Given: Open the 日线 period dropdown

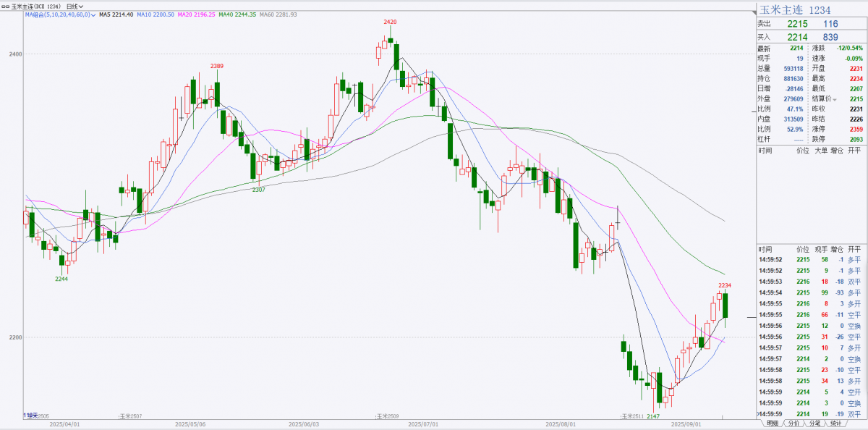Looking at the screenshot, I should (75, 6).
